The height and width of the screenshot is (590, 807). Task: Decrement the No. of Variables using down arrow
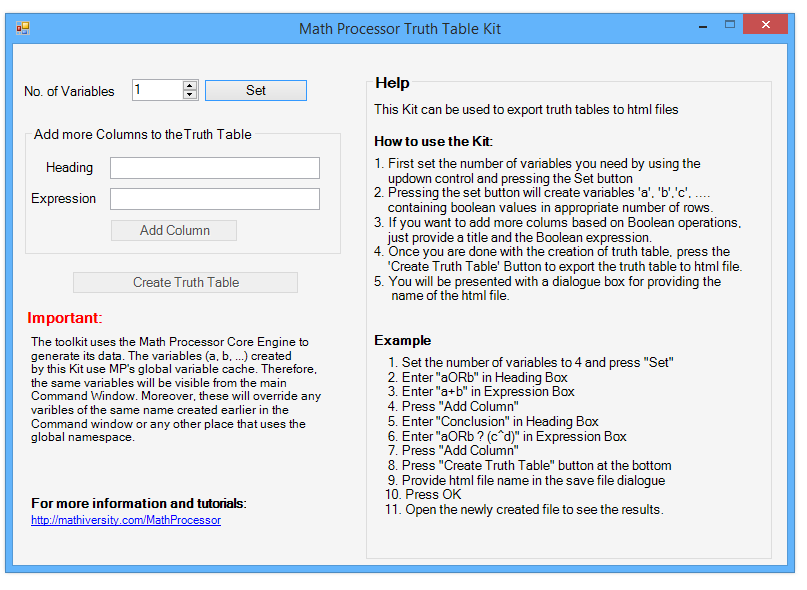coord(190,94)
